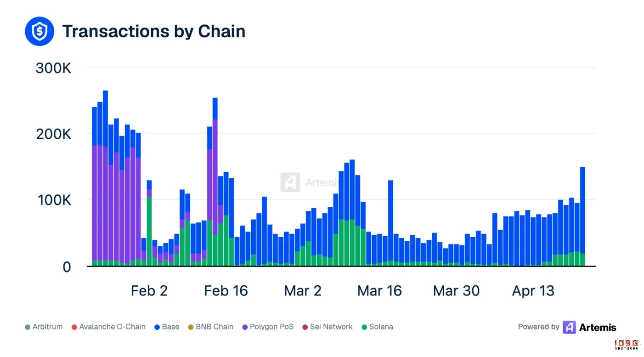The height and width of the screenshot is (357, 644).
Task: Select the tallest bar near chart start
Action: [105, 178]
